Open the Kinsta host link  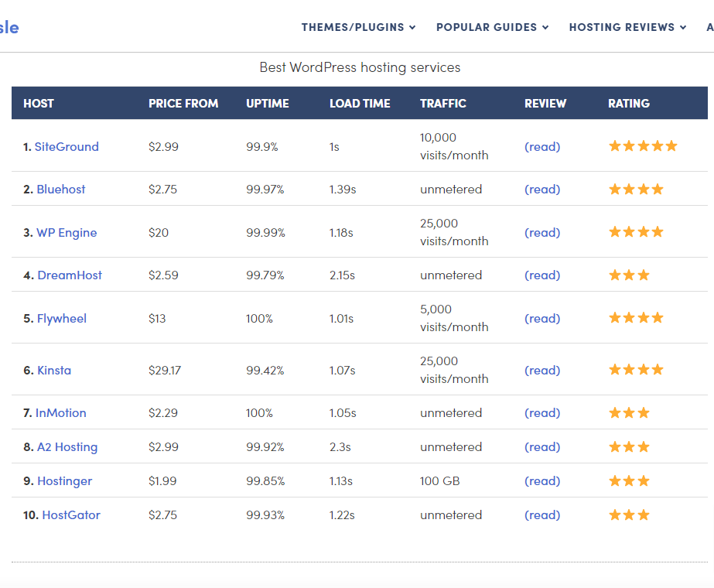click(x=54, y=371)
